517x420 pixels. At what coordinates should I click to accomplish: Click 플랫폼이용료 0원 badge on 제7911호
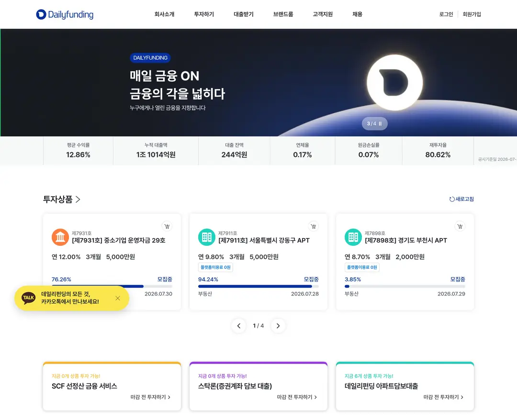pyautogui.click(x=215, y=267)
